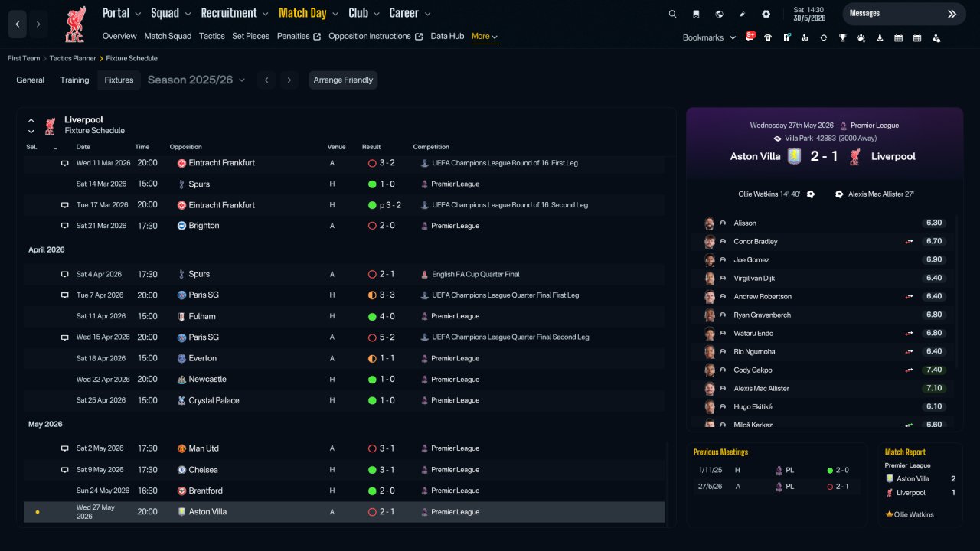
Task: Select the Brentford 24 May fixture row
Action: [x=344, y=491]
